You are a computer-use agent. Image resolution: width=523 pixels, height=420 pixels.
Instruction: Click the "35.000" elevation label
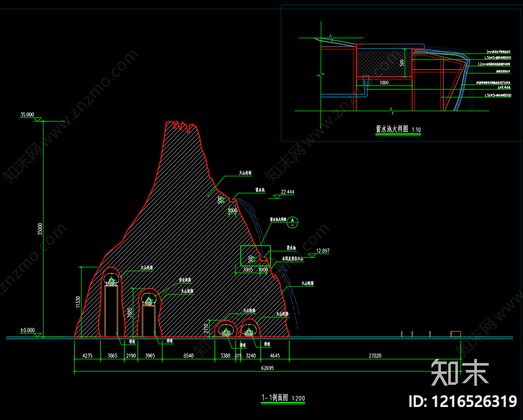pos(27,115)
